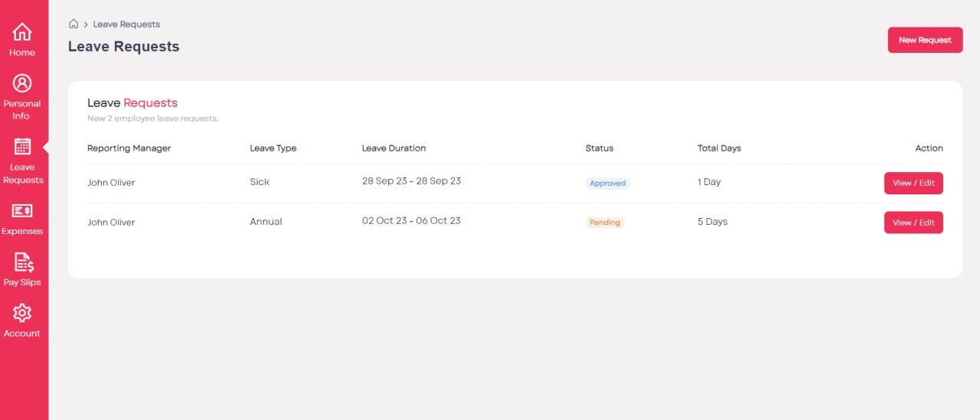This screenshot has height=420, width=980.
Task: Click View / Edit for Sick leave
Action: (x=913, y=184)
